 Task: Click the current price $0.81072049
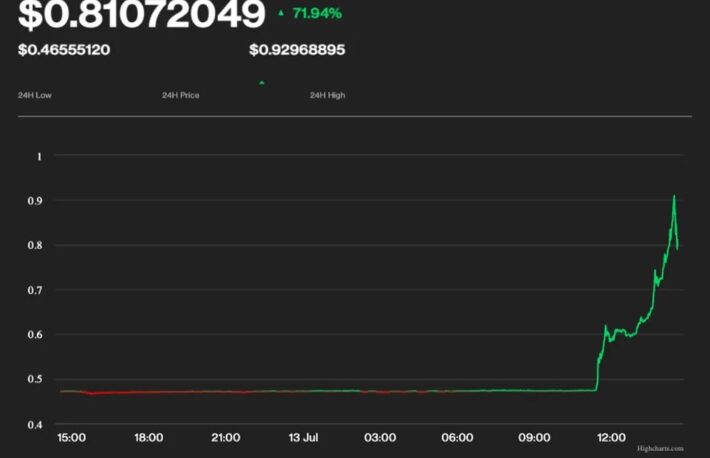141,14
